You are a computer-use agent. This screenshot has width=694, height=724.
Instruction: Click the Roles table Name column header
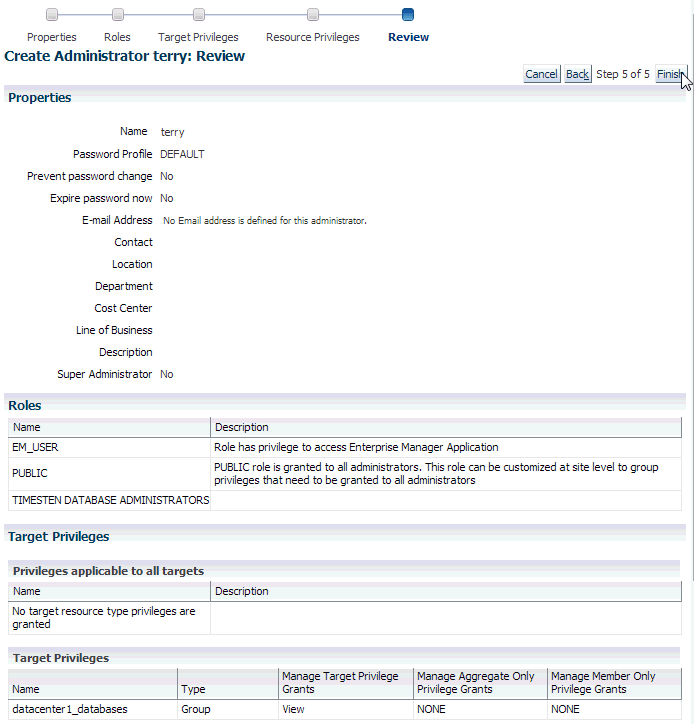[109, 427]
